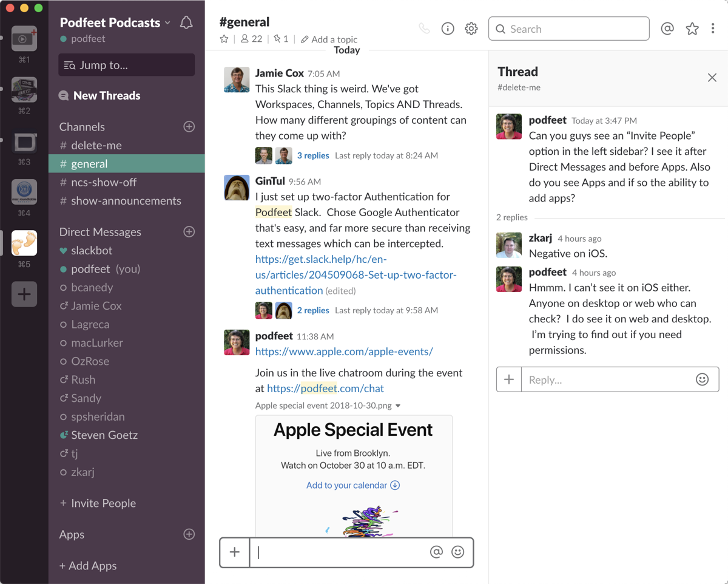Screen dimensions: 728x584
Task: Switch to second workspace icon ⌘2
Action: click(x=24, y=90)
